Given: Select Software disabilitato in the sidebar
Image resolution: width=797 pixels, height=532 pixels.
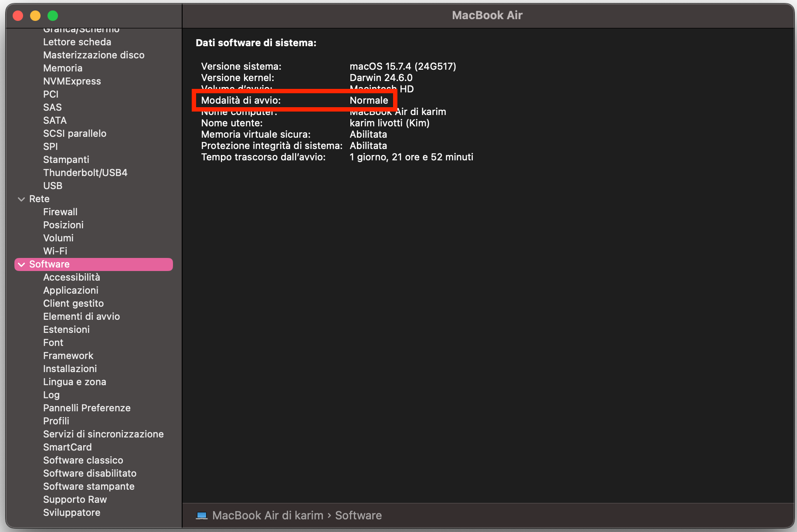Looking at the screenshot, I should pos(89,473).
